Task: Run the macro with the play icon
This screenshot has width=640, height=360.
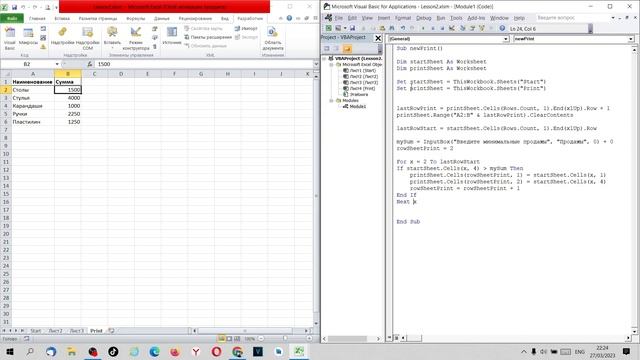Action: tap(423, 28)
